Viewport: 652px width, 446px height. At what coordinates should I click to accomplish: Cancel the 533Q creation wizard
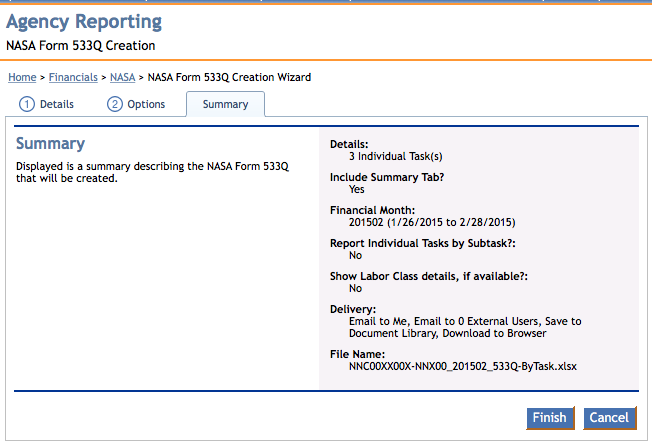[608, 418]
